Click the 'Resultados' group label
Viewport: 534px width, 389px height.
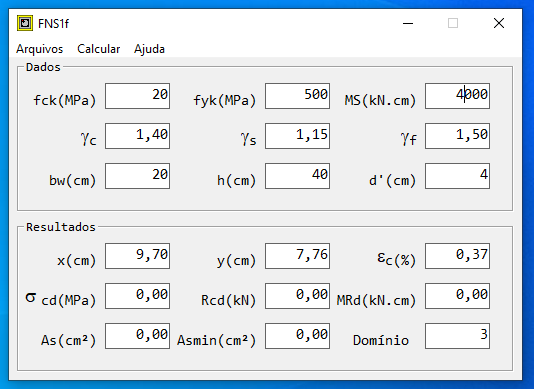[61, 227]
